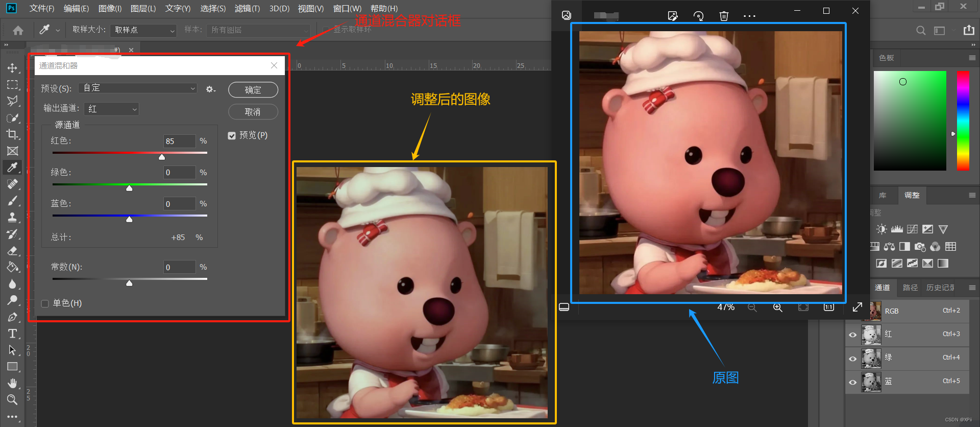Image resolution: width=980 pixels, height=427 pixels.
Task: Switch to the History tab
Action: (940, 288)
